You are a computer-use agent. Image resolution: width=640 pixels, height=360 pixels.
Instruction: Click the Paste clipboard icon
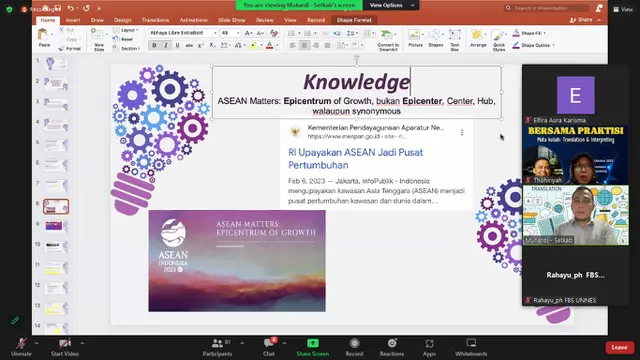(x=42, y=35)
